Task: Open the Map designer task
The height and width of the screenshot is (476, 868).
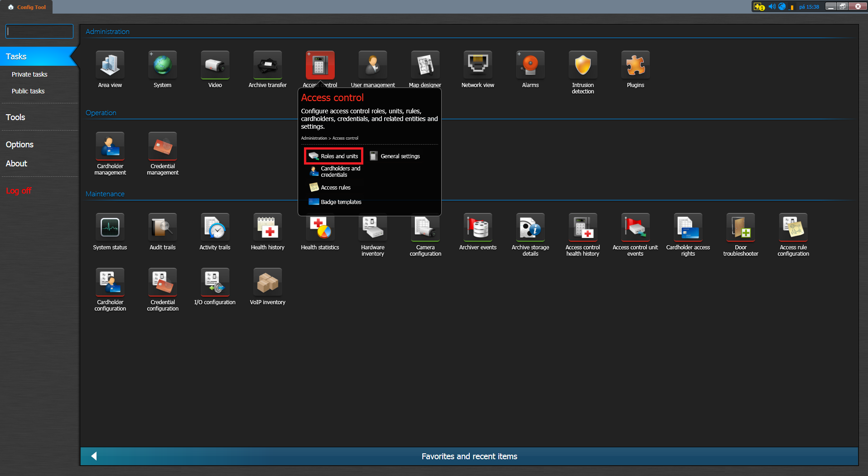Action: (425, 66)
